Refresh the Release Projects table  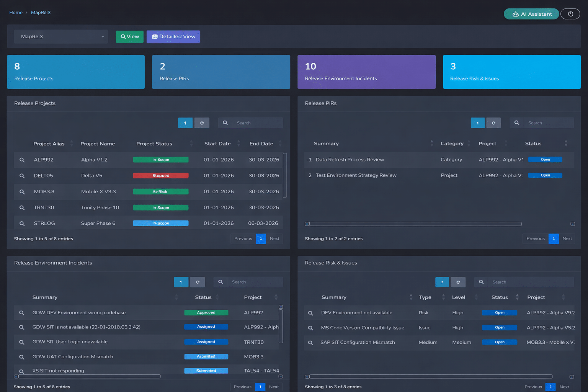click(x=202, y=123)
